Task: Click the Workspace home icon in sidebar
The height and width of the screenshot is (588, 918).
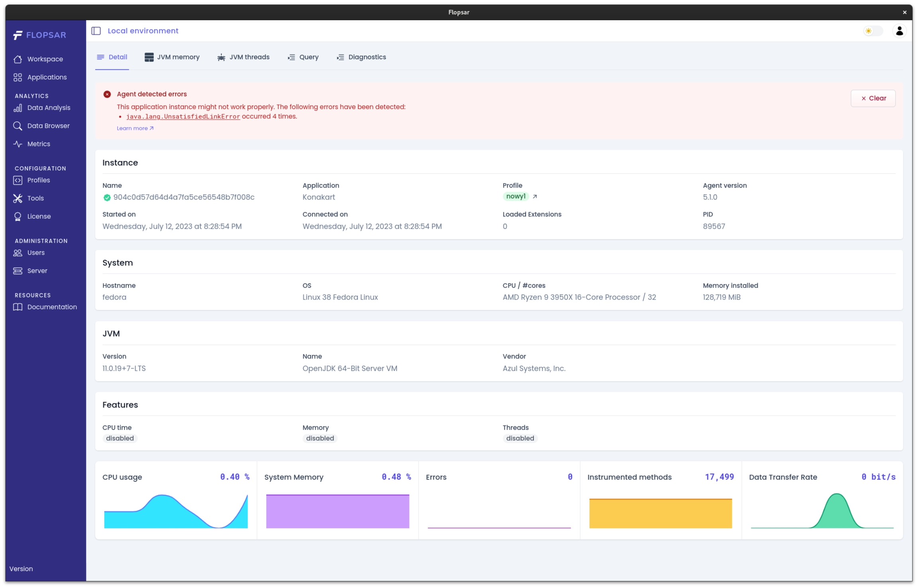Action: tap(18, 59)
